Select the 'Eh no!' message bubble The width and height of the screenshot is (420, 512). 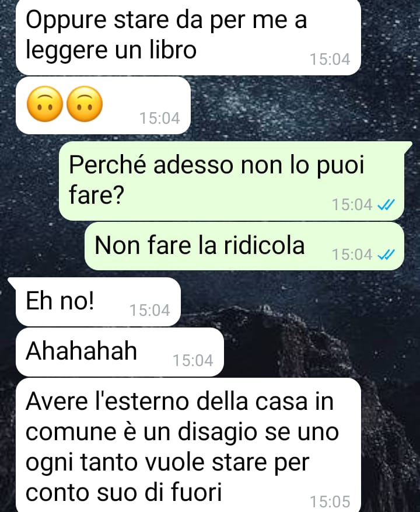98,302
